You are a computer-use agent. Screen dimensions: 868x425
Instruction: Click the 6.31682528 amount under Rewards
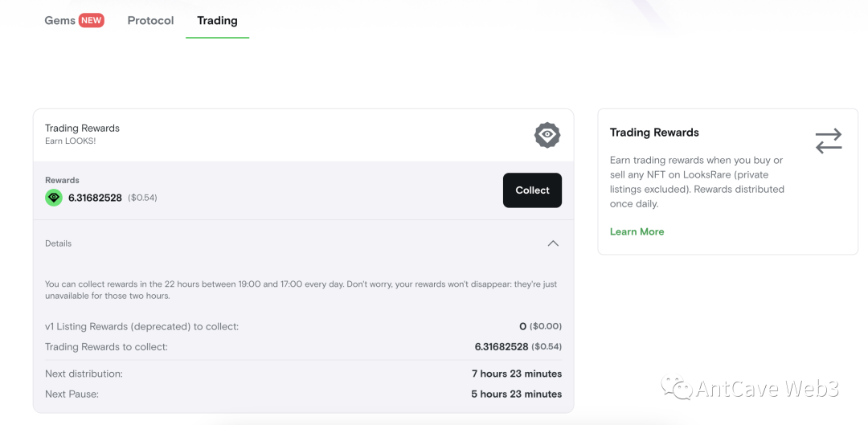[95, 198]
